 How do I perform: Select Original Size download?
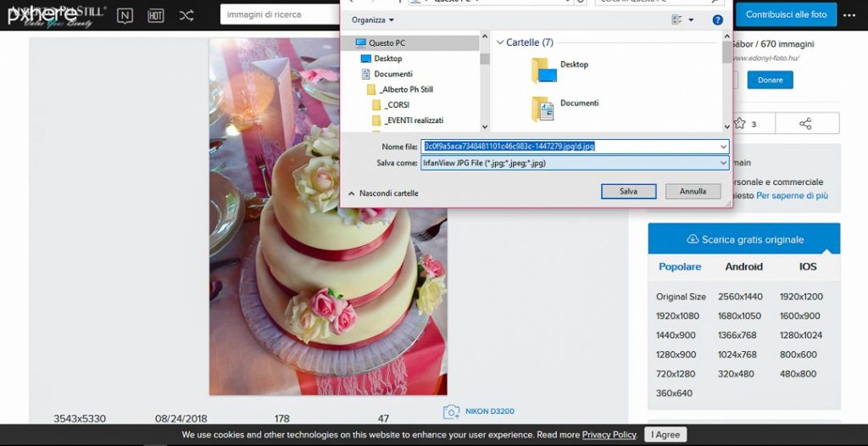coord(681,297)
